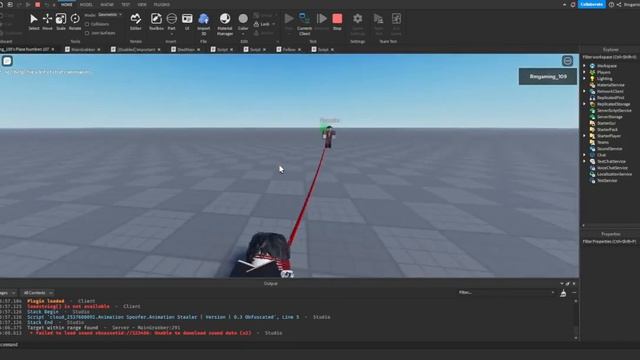Select StarterPack in Explorer

(607, 129)
